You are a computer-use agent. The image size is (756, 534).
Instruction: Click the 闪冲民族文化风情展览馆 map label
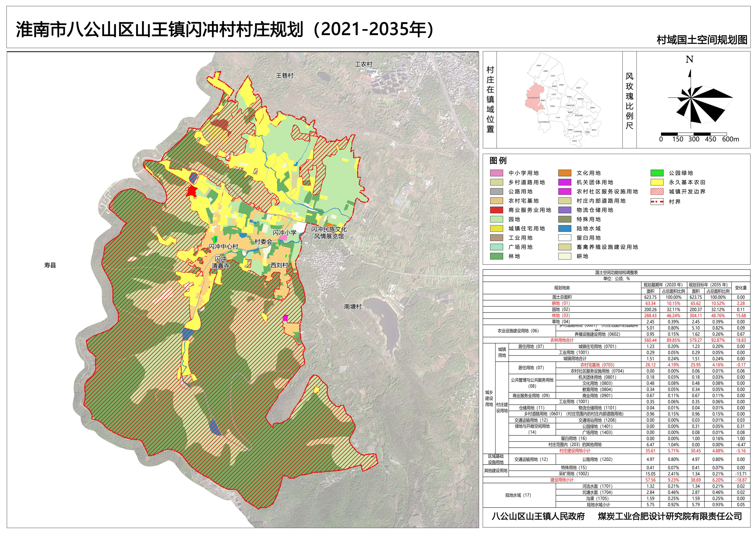pyautogui.click(x=329, y=233)
